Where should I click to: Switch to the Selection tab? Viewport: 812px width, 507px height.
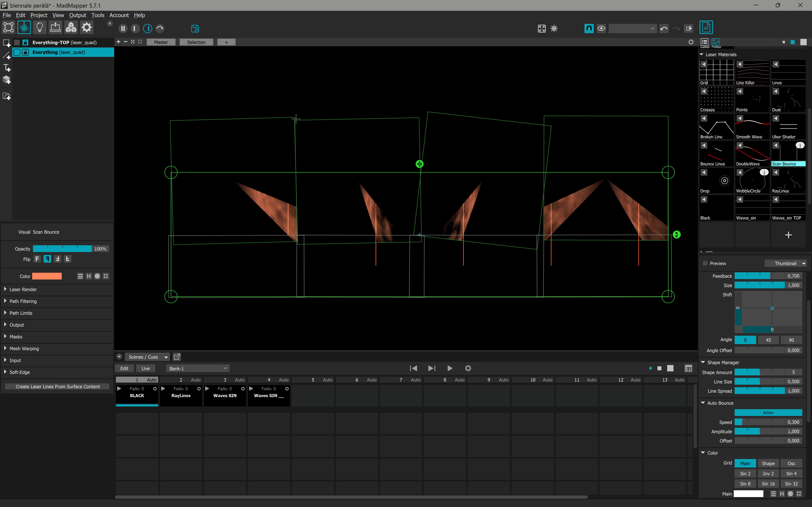coord(196,42)
